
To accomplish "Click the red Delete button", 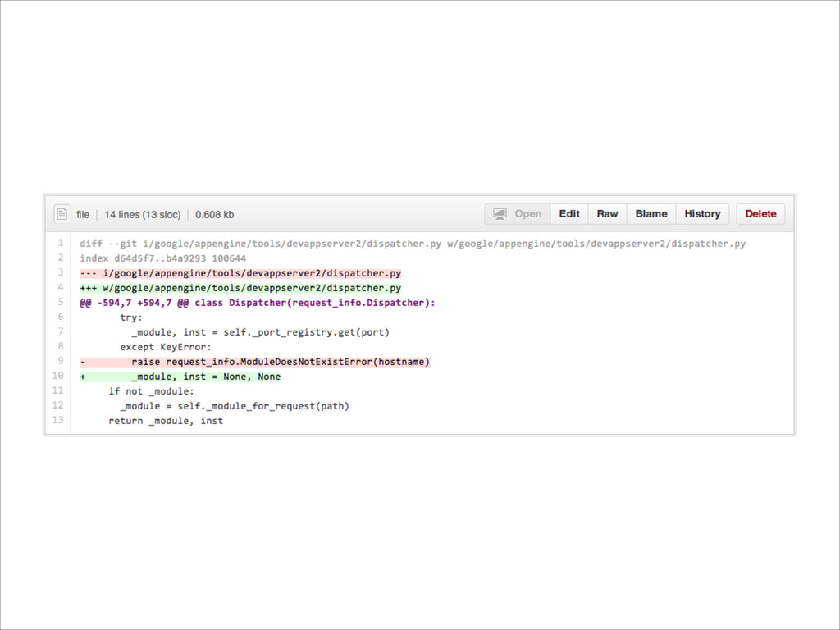I will (760, 214).
